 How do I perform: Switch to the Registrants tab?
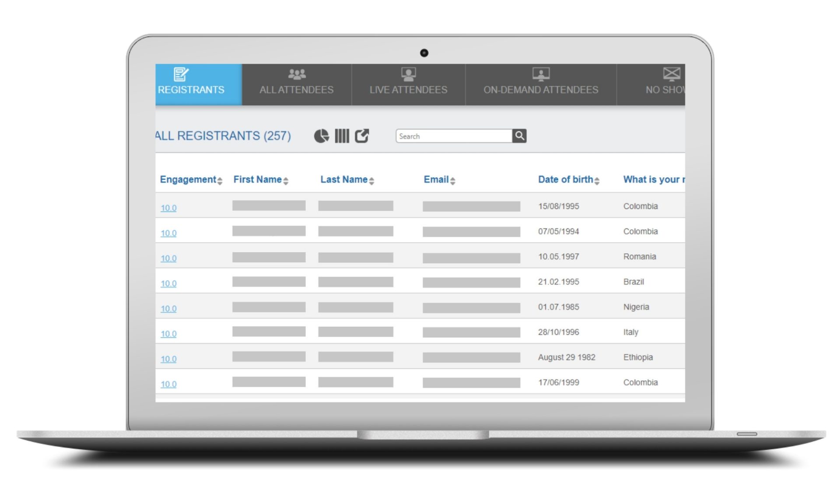199,84
